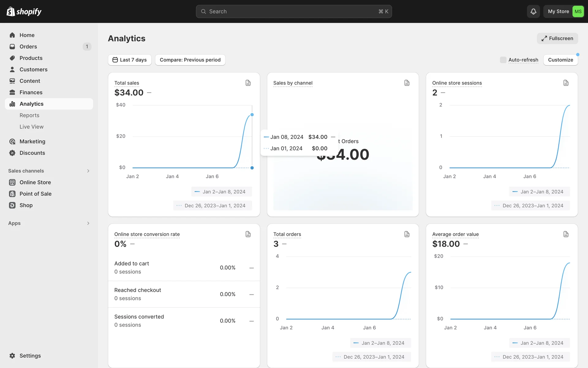This screenshot has height=368, width=588.
Task: Click the Fullscreen button
Action: (557, 38)
